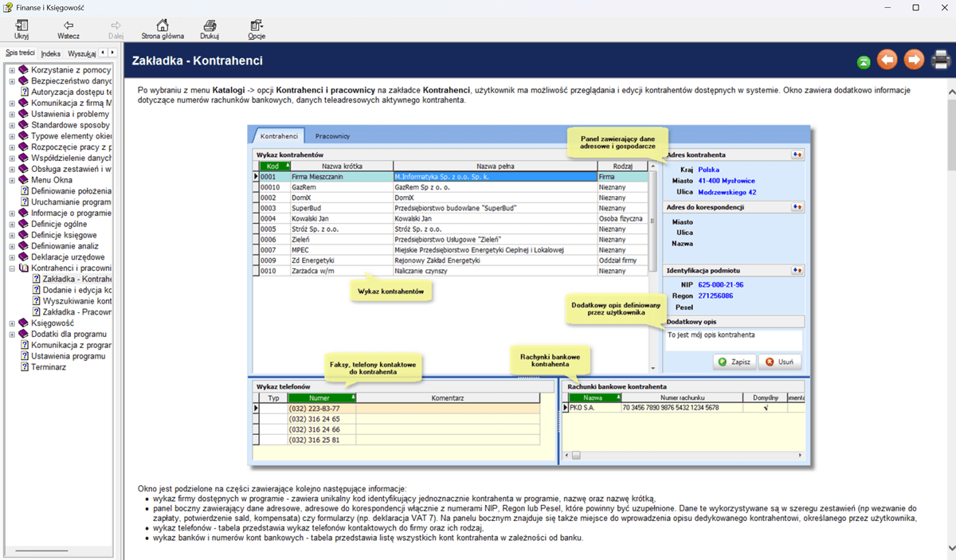Go back with the Wstecz toolbar button
Viewport: 956px width, 560px height.
(x=69, y=29)
